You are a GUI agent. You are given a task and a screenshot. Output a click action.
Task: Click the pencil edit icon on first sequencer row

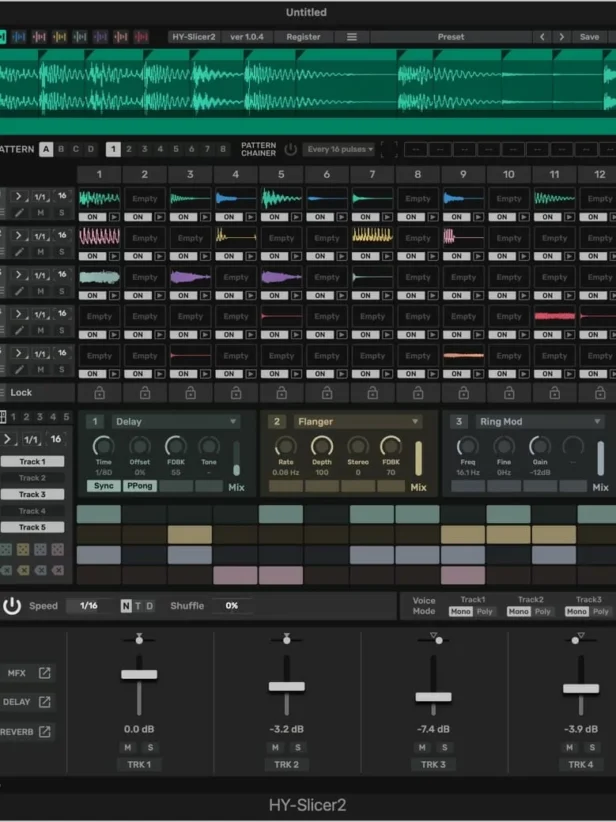click(19, 213)
